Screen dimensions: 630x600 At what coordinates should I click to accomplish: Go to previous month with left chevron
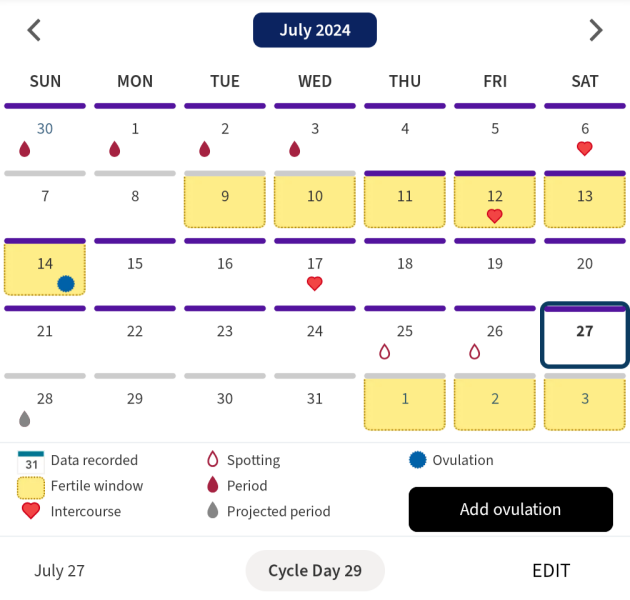point(34,30)
